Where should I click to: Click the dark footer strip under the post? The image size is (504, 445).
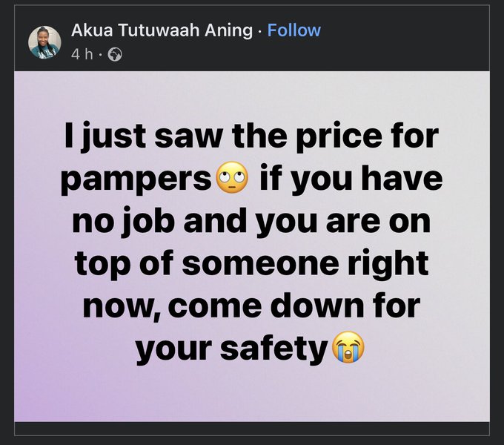tap(252, 428)
